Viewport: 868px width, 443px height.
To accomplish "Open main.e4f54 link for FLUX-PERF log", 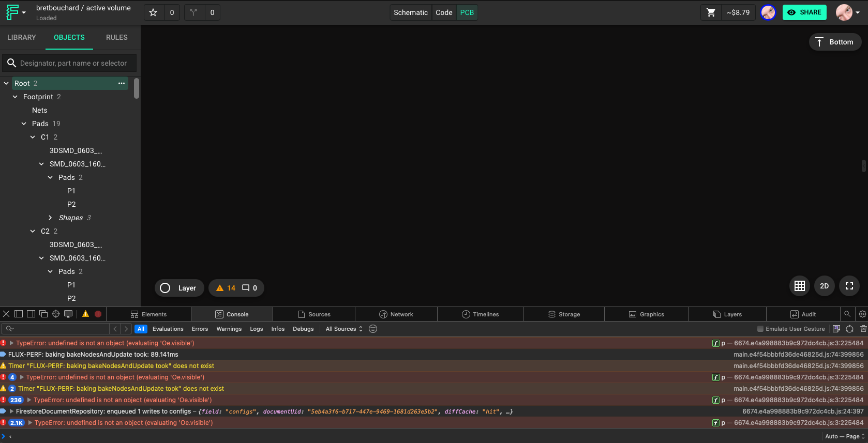I will click(x=799, y=355).
